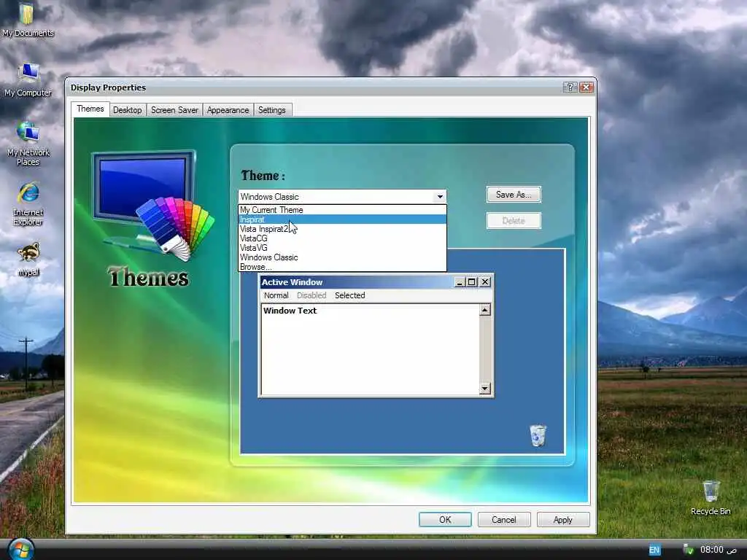Click the preview Active Window minimize button
This screenshot has width=747, height=560.
click(460, 282)
